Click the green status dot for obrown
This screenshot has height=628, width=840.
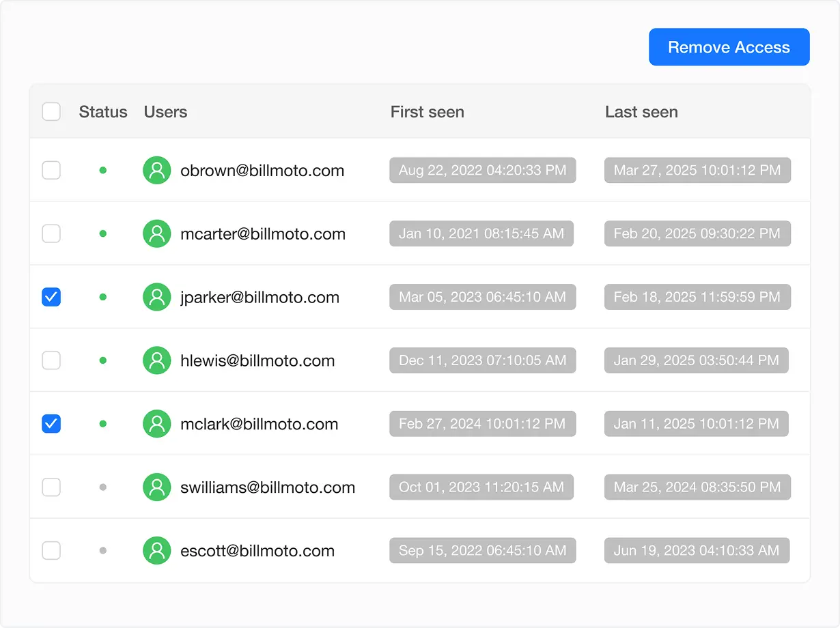[102, 170]
